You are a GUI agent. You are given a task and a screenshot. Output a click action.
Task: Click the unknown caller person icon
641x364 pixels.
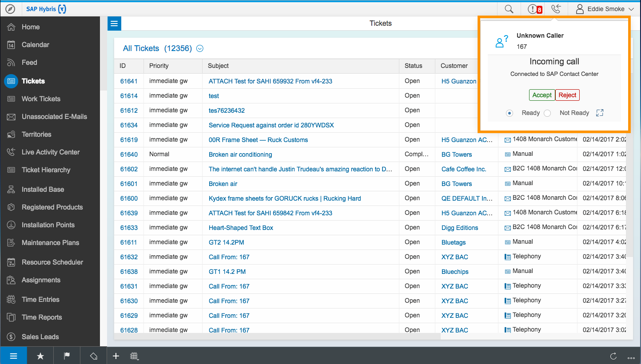point(502,41)
